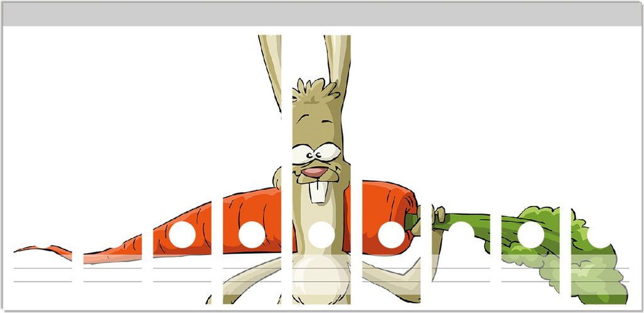Screen dimensions: 644x313
Task: Click the white hole in the fourth strip
Action: pos(252,235)
